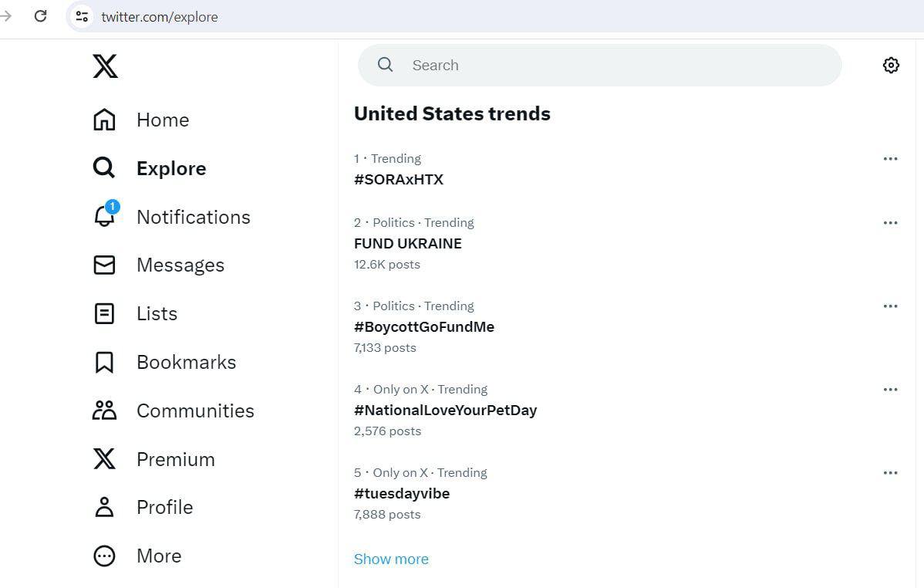The image size is (924, 588).
Task: Click the '5 · Only on X · Trending' label
Action: coord(420,473)
